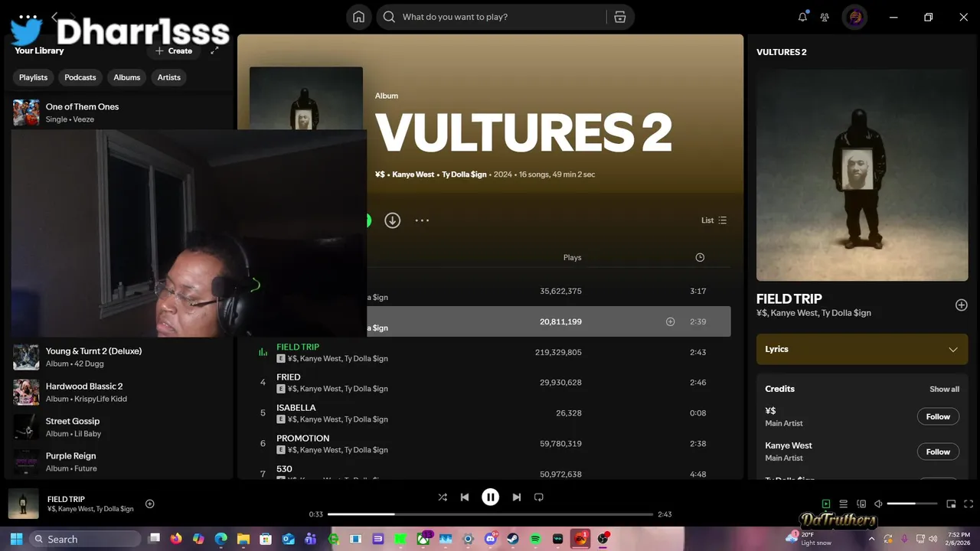Mute the volume speaker icon
Screen dimensions: 980x551
879,504
